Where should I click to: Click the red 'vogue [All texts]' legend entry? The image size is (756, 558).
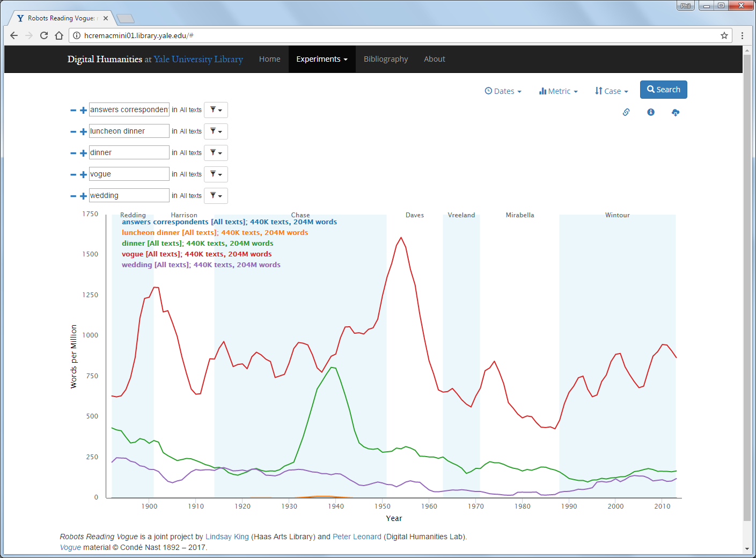tap(197, 254)
